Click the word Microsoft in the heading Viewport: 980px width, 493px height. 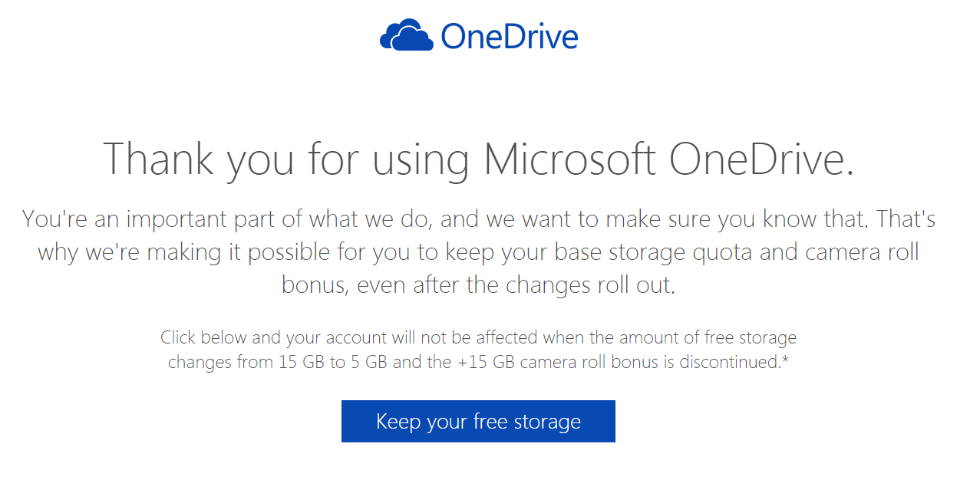click(x=569, y=159)
